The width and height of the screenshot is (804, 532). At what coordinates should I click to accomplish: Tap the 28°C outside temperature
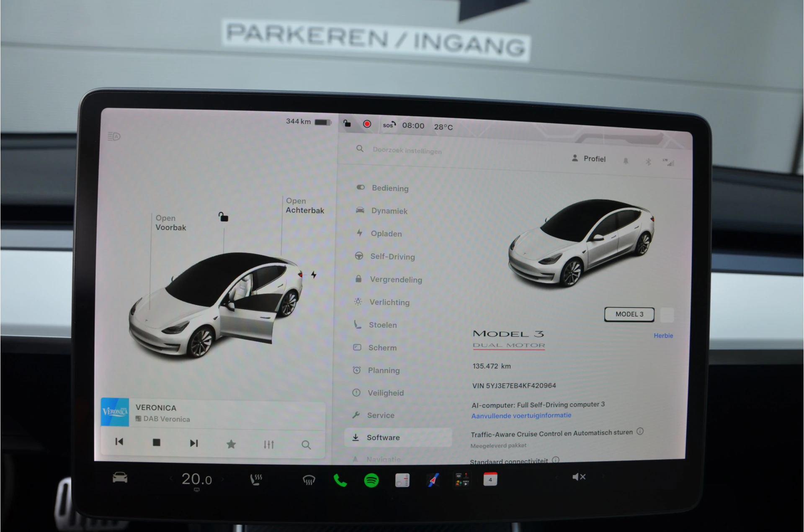pyautogui.click(x=443, y=127)
